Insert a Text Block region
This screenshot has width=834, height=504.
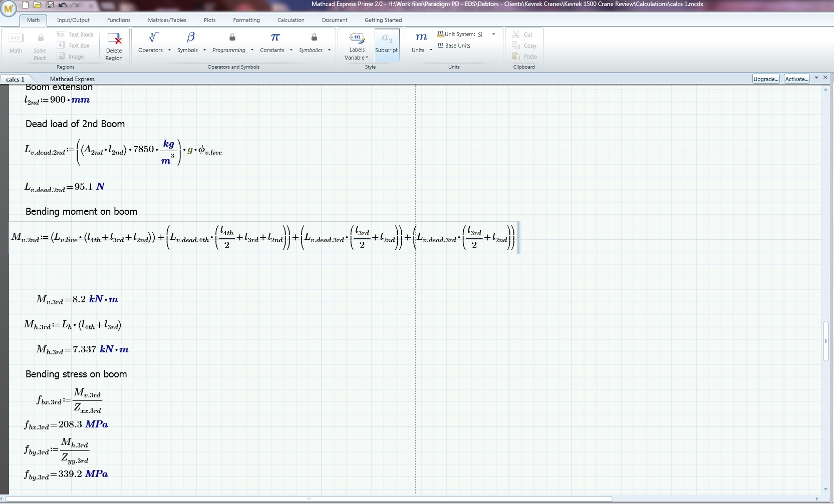tap(75, 35)
